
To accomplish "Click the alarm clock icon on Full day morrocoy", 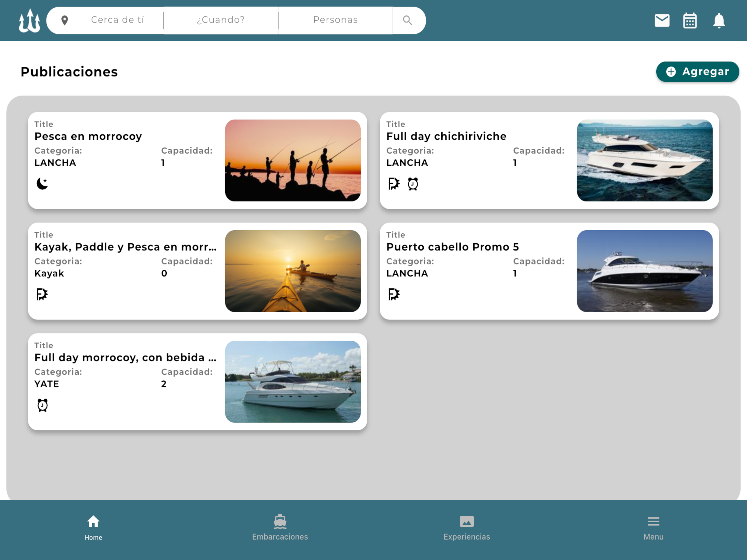I will pos(43,405).
